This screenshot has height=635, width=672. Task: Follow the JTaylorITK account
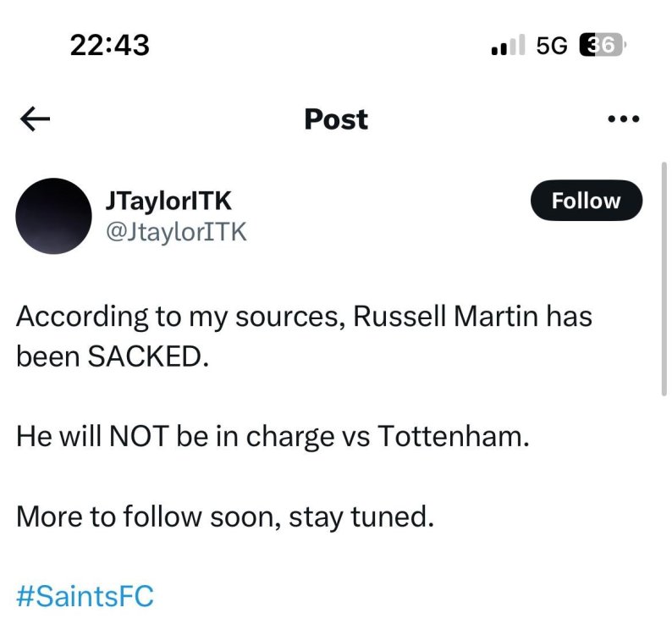(586, 201)
